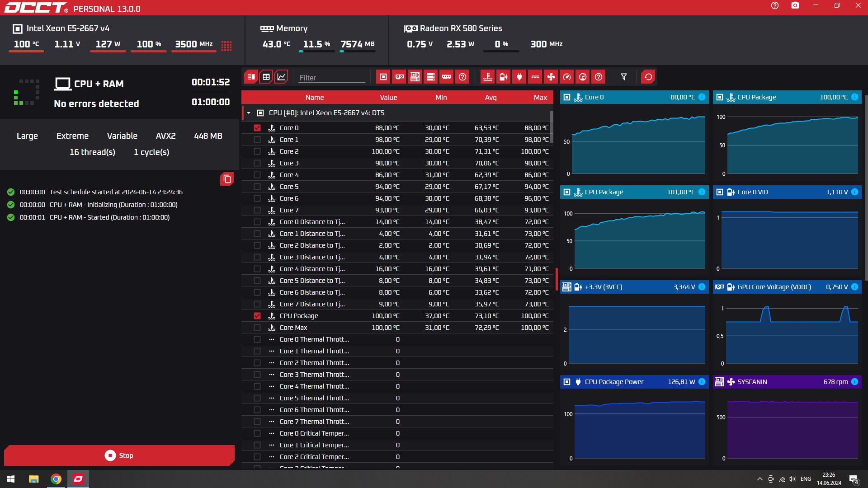868x488 pixels.
Task: Uncheck the CPU Package sensor checkbox
Action: coord(257,316)
